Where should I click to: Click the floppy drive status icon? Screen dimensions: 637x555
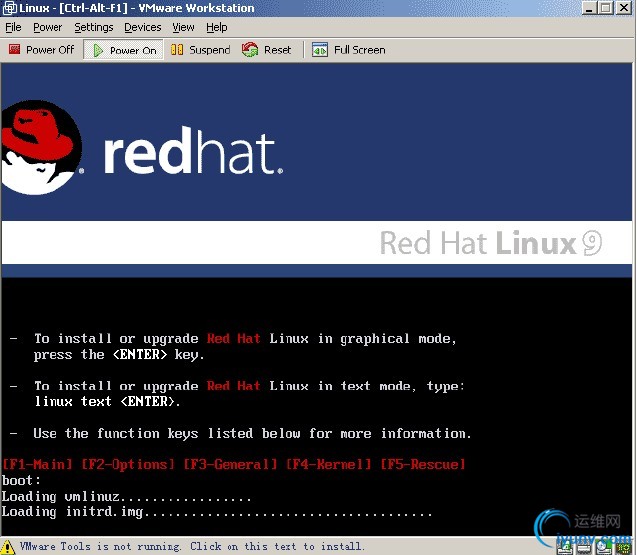[565, 548]
